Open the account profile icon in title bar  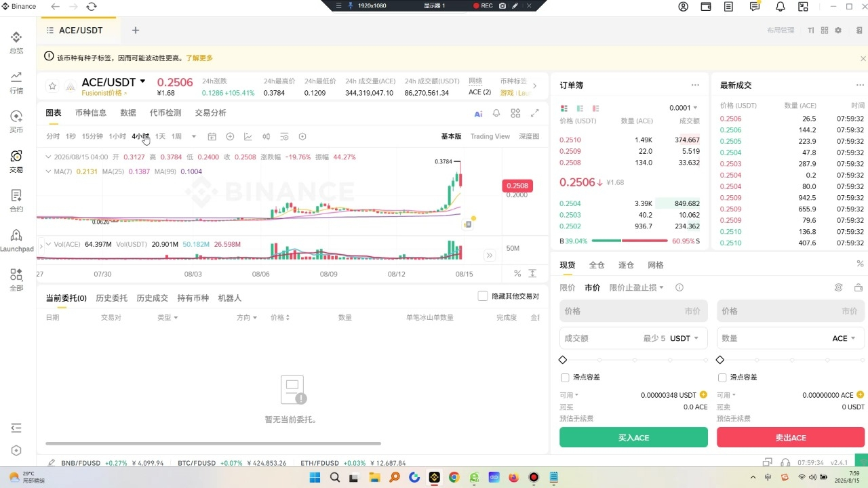(683, 7)
